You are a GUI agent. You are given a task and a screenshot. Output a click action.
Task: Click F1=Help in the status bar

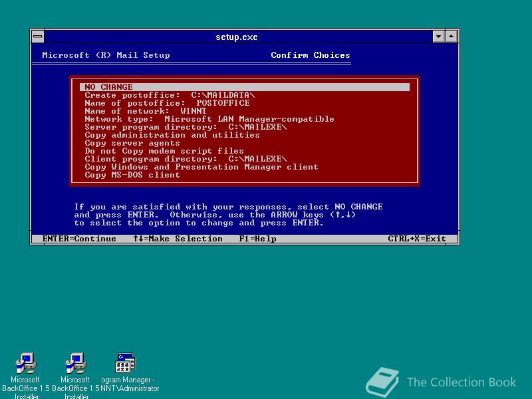coord(257,239)
